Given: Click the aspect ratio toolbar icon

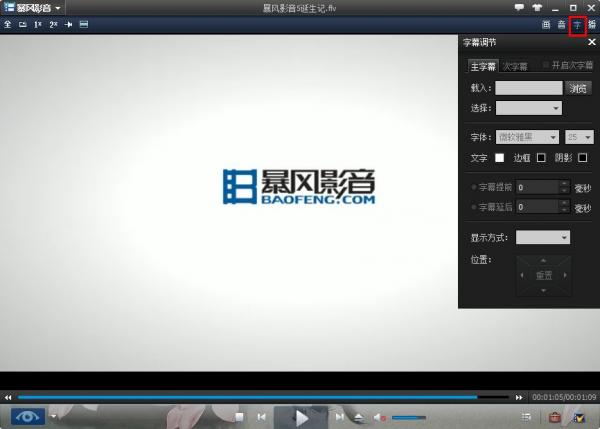Looking at the screenshot, I should click(x=84, y=24).
